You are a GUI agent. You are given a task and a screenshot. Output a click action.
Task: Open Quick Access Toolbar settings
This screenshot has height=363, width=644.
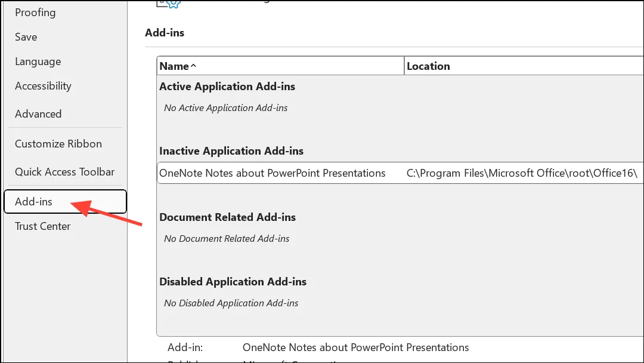click(x=64, y=172)
